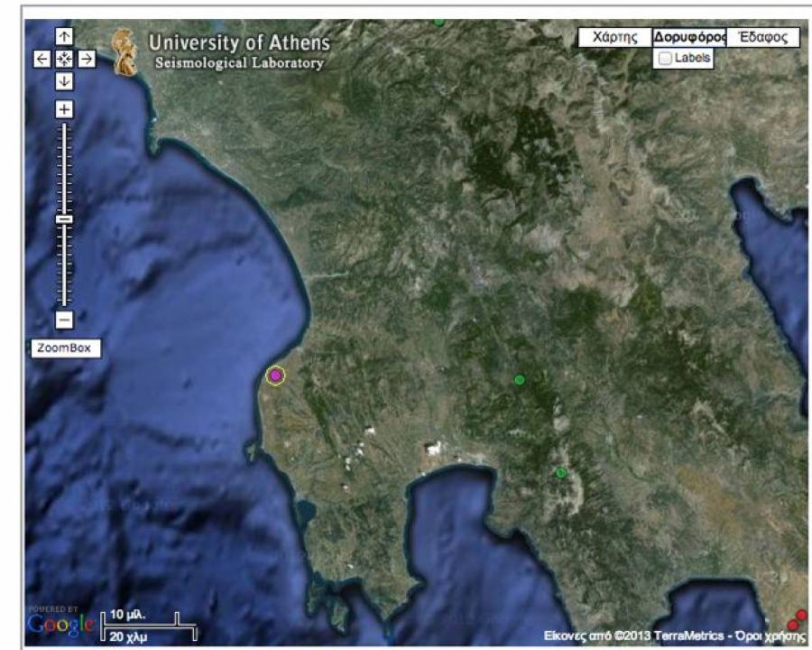Select the magenta earthquake marker on coast

(275, 376)
